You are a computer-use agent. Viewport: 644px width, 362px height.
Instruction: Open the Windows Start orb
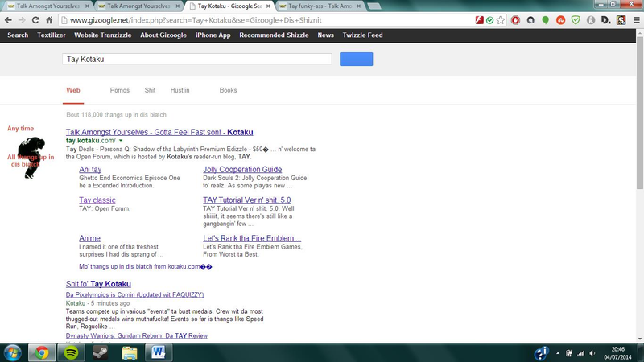point(12,353)
